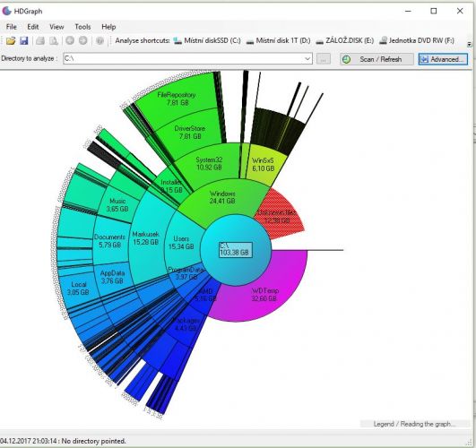Analyse Místní diskSSD (C:) shortcut
Screen dimensions: 476x448
[207, 40]
